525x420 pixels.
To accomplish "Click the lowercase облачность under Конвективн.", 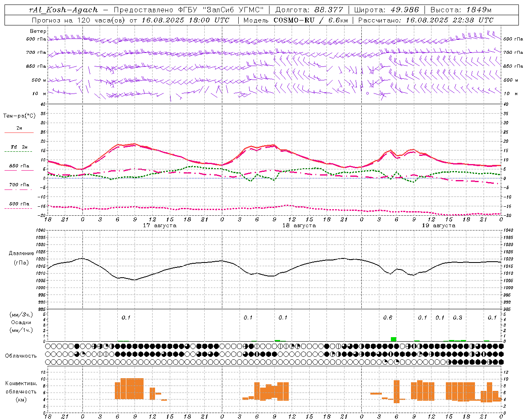I will coord(21,392).
